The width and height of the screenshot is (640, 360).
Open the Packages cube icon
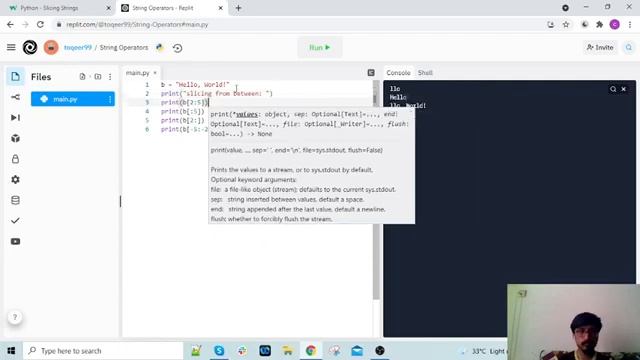[x=16, y=138]
